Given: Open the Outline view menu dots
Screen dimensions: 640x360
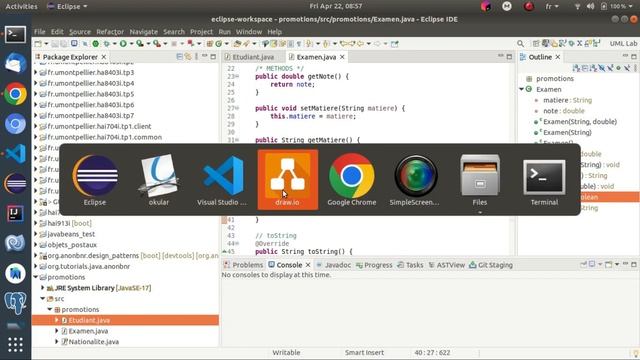Looking at the screenshot, I should tap(636, 68).
